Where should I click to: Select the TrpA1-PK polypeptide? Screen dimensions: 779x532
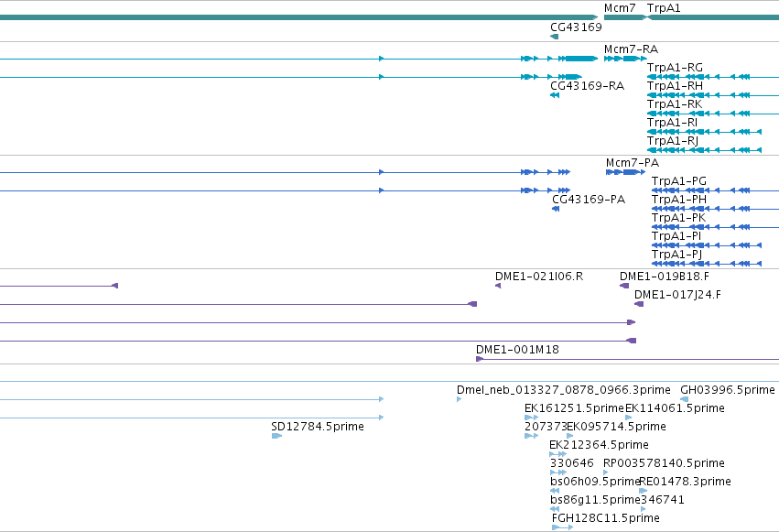click(x=716, y=227)
